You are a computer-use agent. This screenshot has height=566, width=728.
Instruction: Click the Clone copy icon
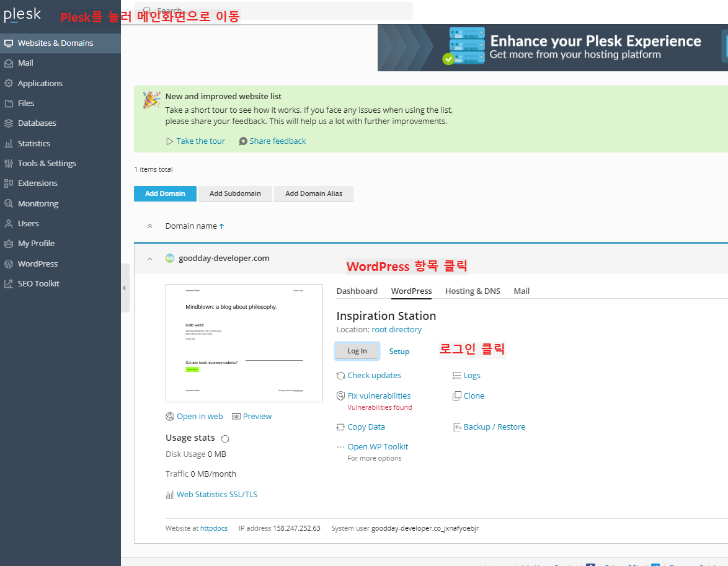(x=457, y=396)
